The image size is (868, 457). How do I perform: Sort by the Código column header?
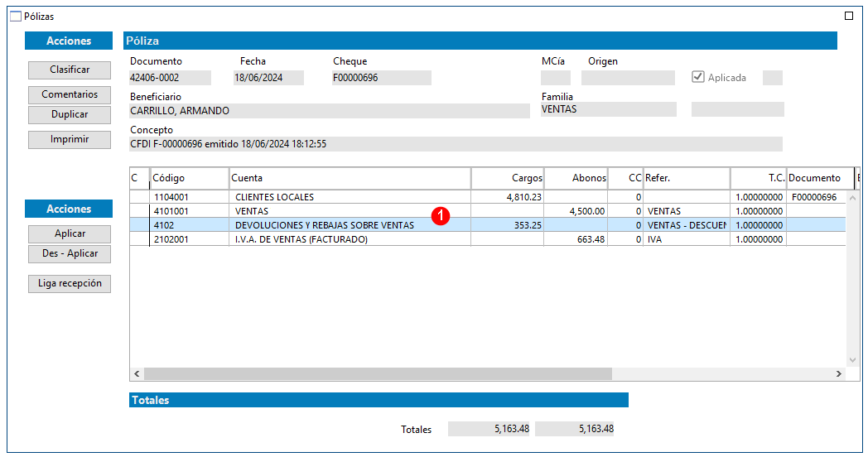point(190,178)
